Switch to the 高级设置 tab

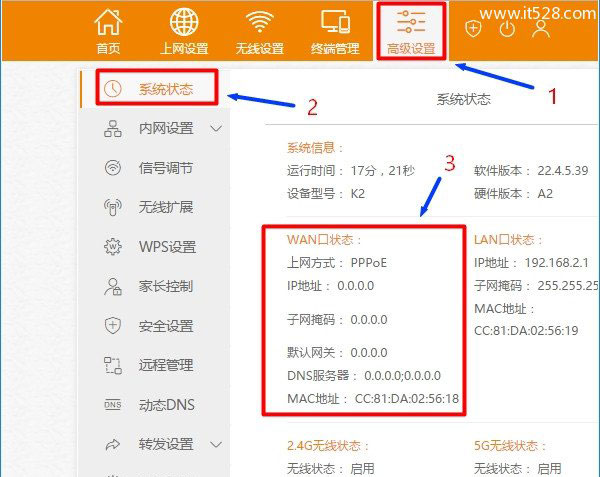[x=410, y=31]
